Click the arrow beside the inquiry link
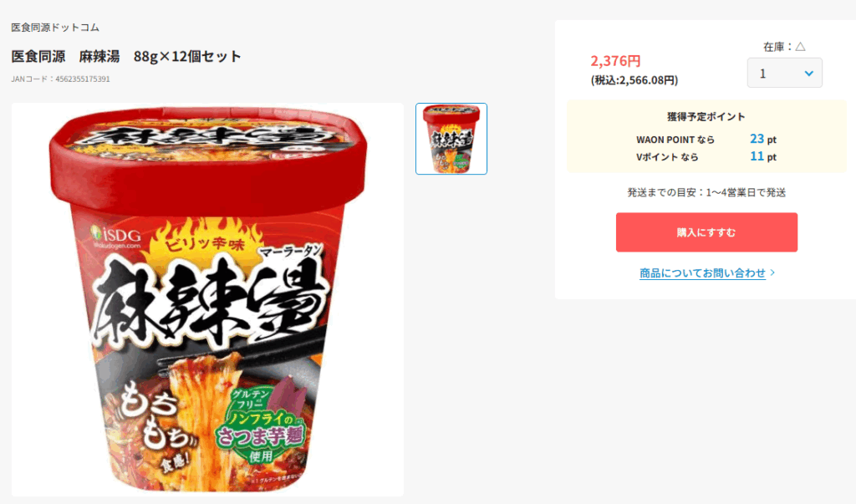 (x=772, y=272)
